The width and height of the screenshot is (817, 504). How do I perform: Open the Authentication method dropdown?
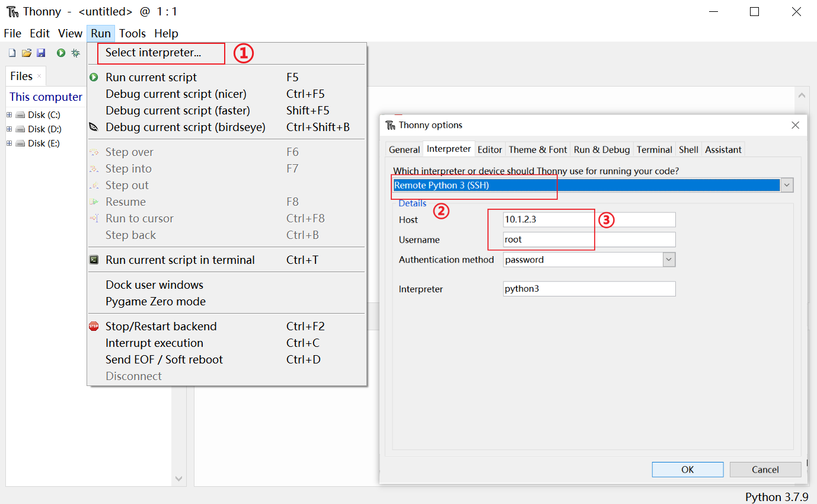coord(669,260)
